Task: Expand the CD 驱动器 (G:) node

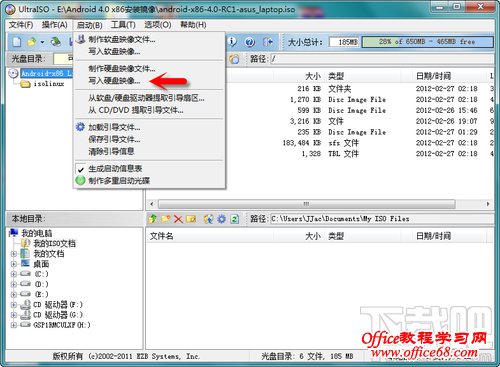Action: pos(14,315)
